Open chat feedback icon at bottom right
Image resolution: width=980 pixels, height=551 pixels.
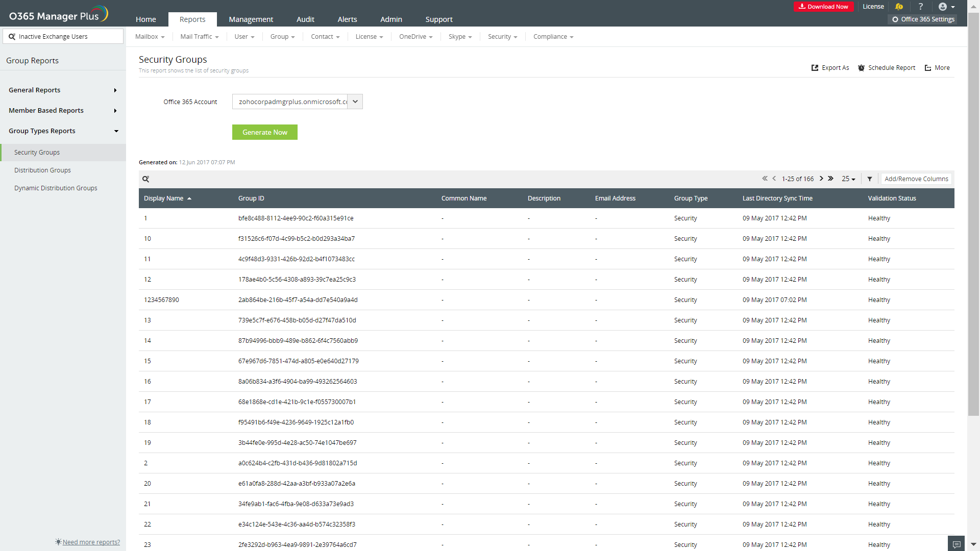point(957,544)
